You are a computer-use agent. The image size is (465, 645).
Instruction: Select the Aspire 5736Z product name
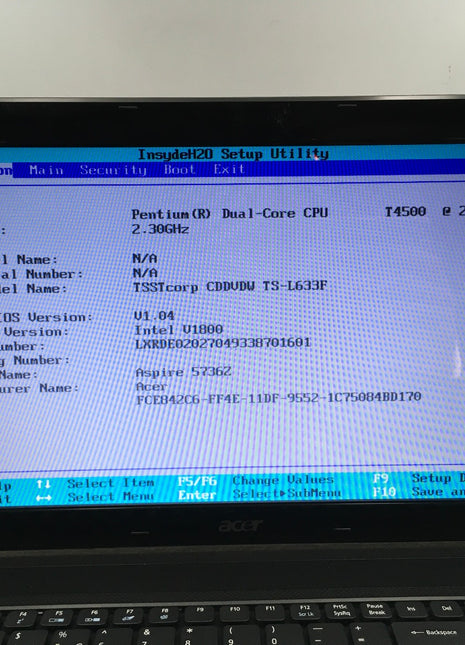(x=184, y=372)
